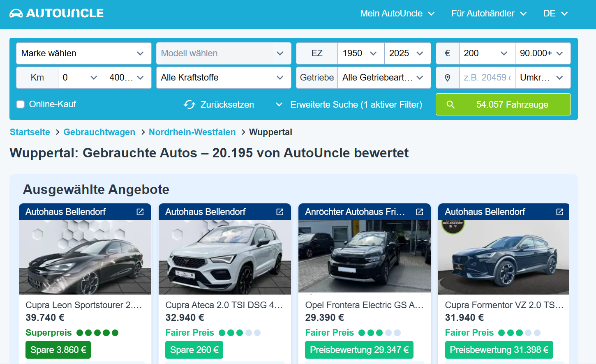Open the Opel Frontera car photo
Screen dimensions: 596x364
click(x=365, y=257)
